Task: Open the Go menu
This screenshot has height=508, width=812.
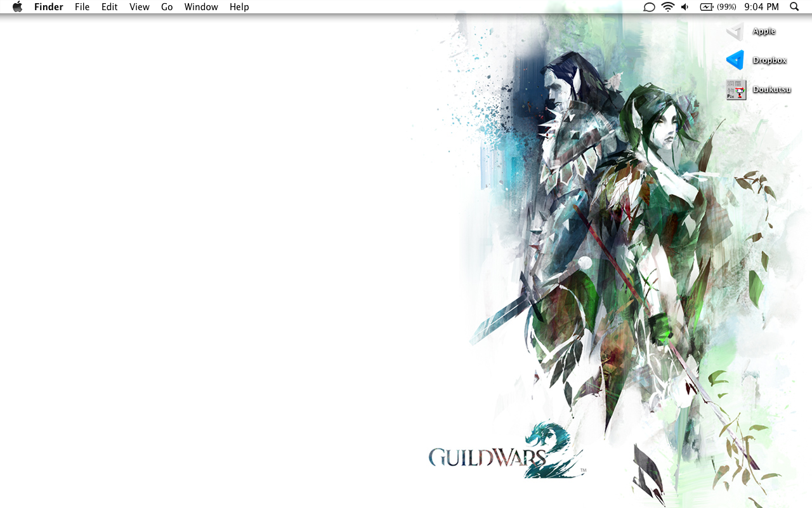Action: (167, 7)
